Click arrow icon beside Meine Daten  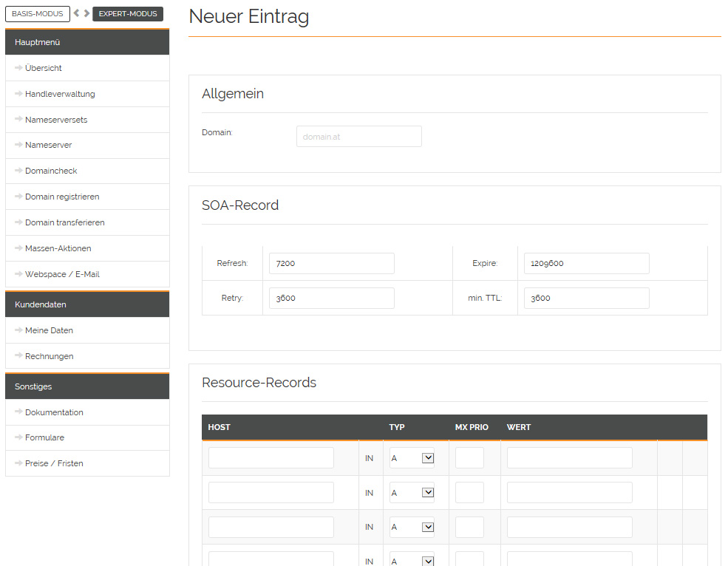coord(18,330)
